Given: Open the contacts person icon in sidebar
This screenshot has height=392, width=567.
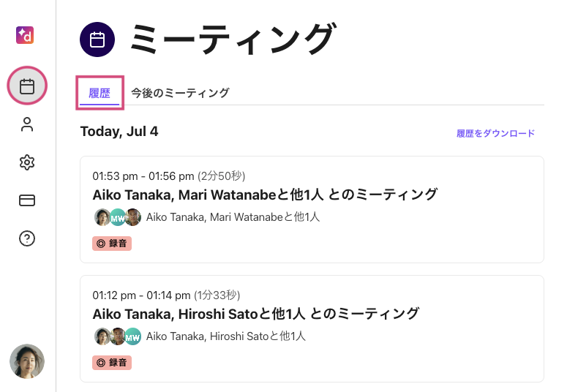Looking at the screenshot, I should (27, 124).
